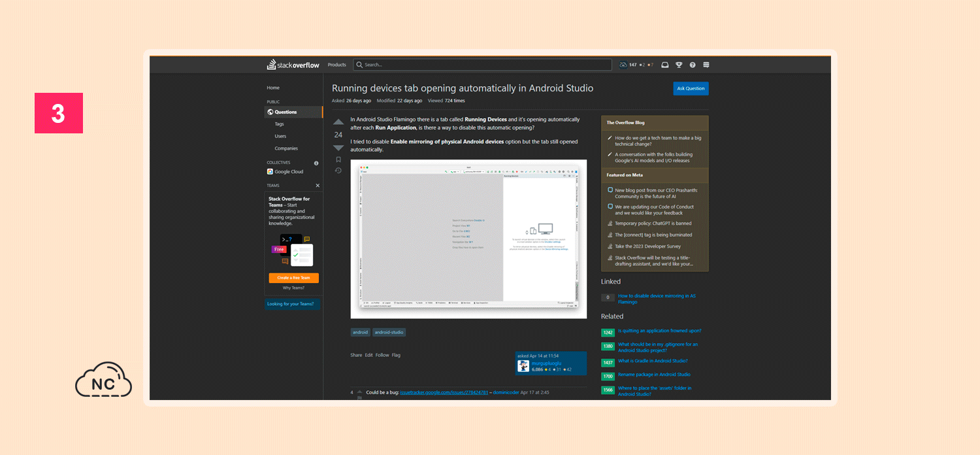The image size is (980, 455).
Task: Click Looking for your Teams? link
Action: pos(291,304)
